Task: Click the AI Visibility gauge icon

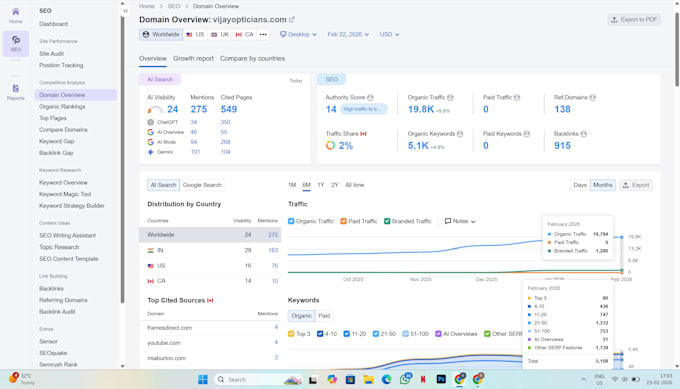Action: point(155,110)
